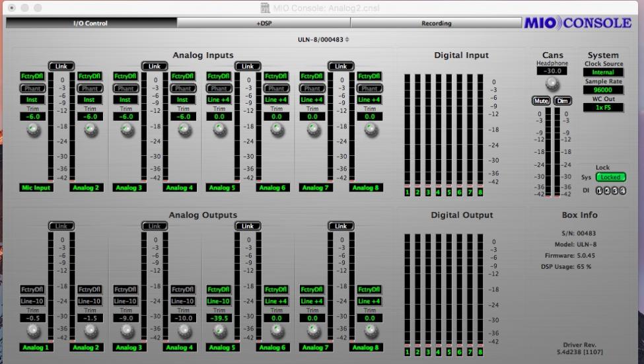
Task: Click the Headphone level field showing -30.0
Action: [552, 71]
